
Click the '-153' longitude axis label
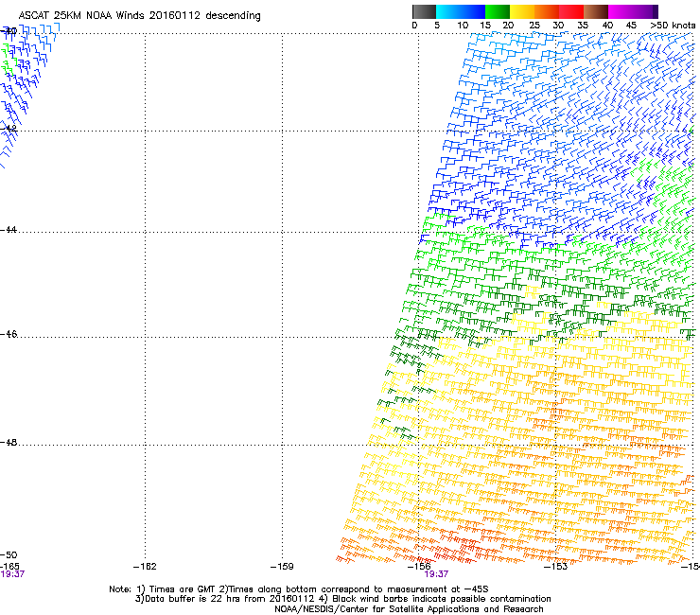[x=556, y=567]
